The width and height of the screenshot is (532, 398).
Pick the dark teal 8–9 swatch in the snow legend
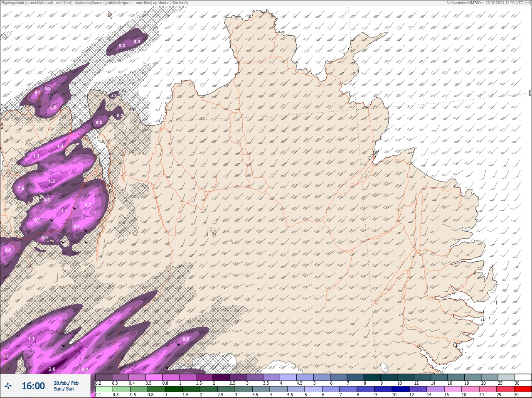pyautogui.click(x=372, y=377)
